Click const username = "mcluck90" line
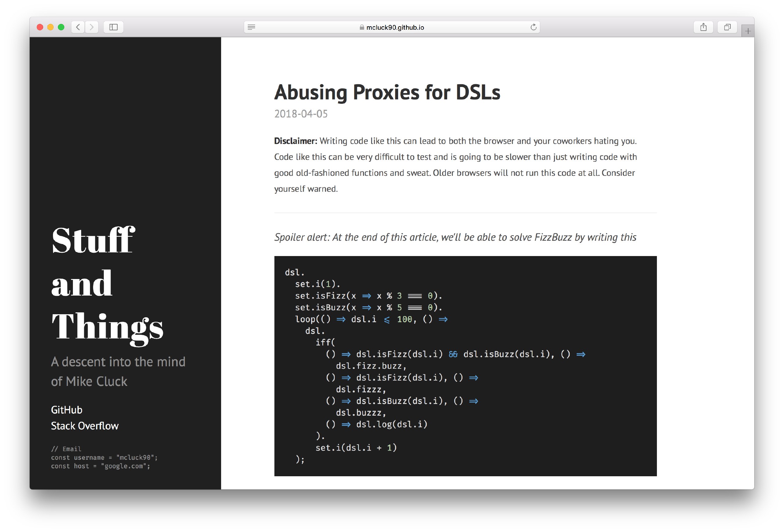Viewport: 784px width, 532px height. [104, 458]
